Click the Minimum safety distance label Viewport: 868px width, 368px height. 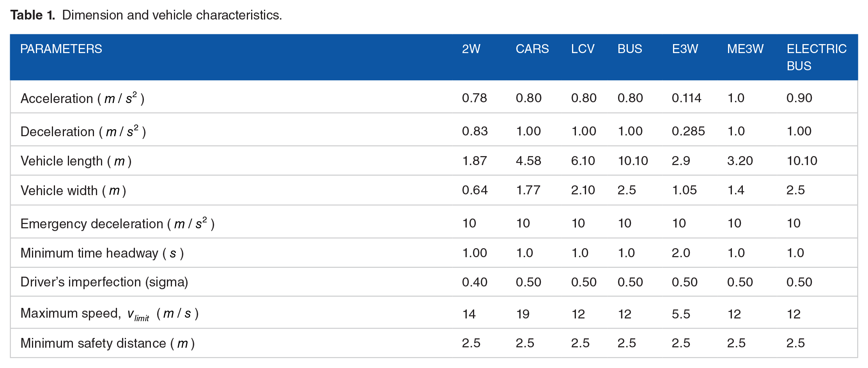click(108, 343)
